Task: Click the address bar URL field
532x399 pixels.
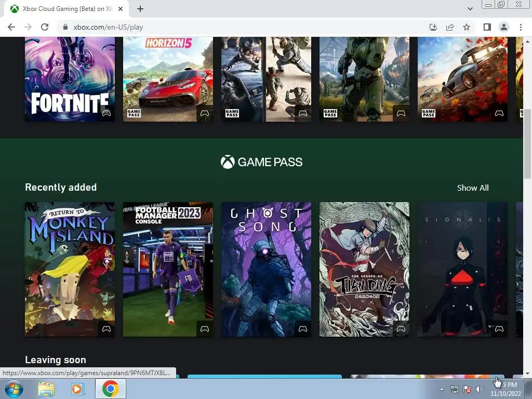Action: click(x=241, y=27)
